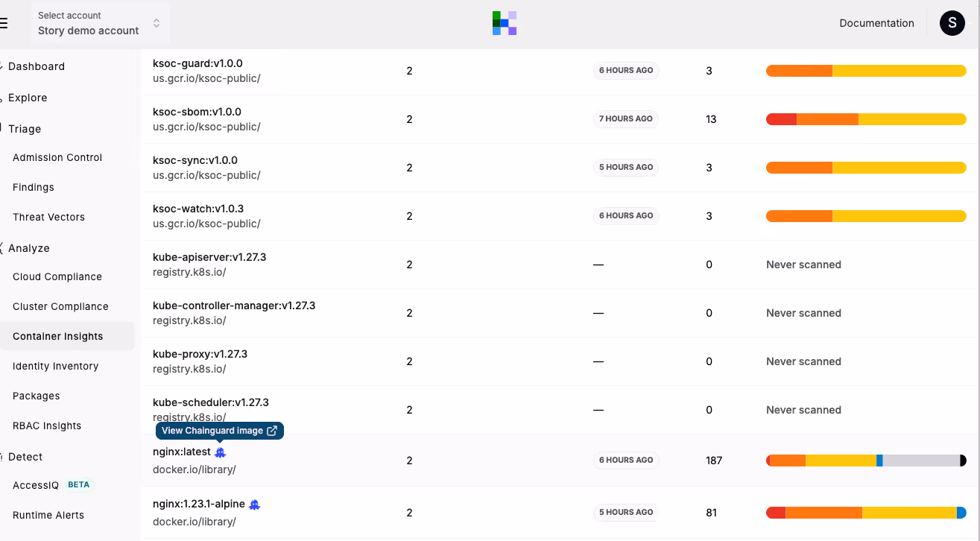Open the user avatar S menu

coord(952,23)
